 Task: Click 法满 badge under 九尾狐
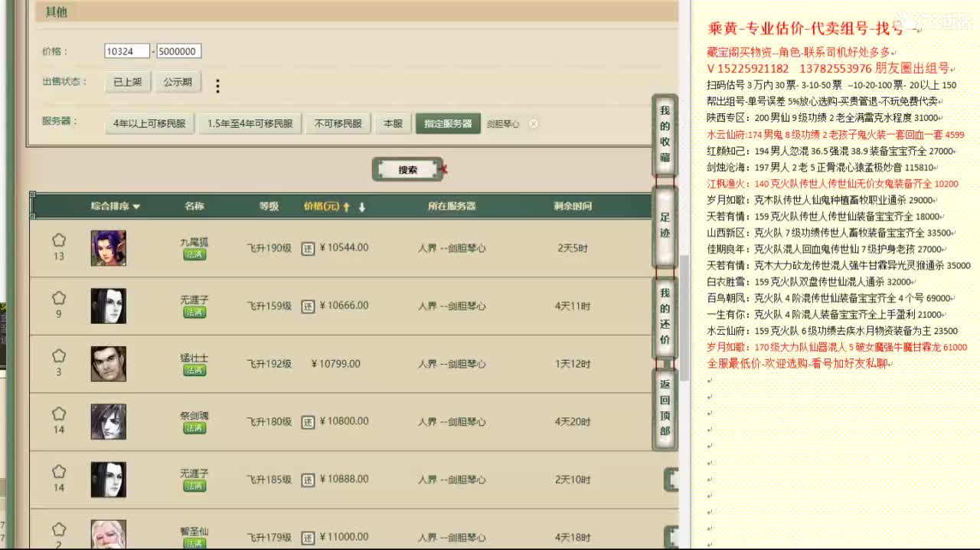[x=194, y=254]
